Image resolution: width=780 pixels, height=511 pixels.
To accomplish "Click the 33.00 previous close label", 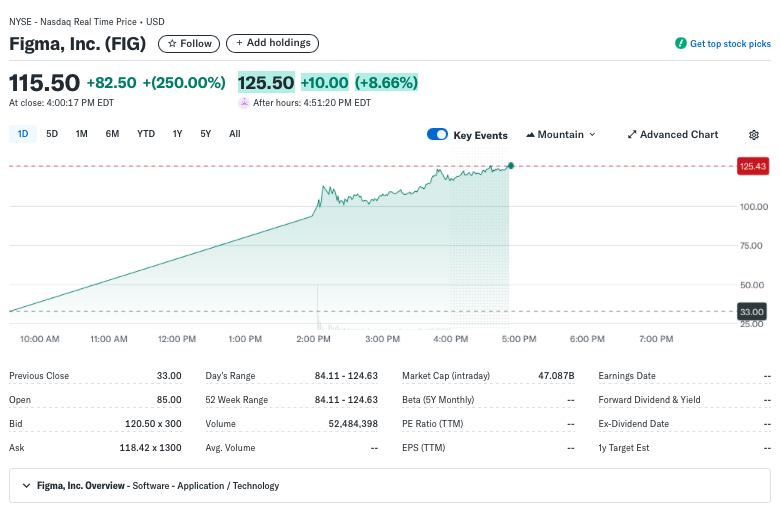I will pos(751,312).
